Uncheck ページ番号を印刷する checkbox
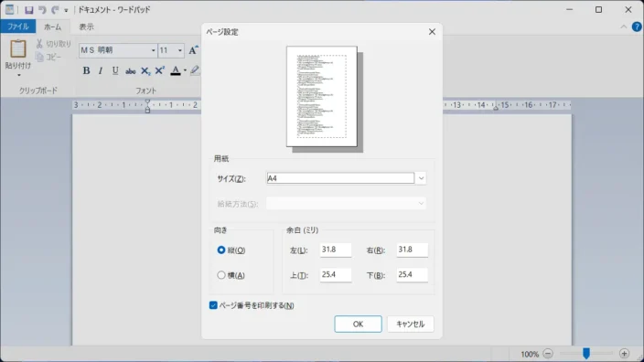Viewport: 644px width, 362px height. coord(213,305)
